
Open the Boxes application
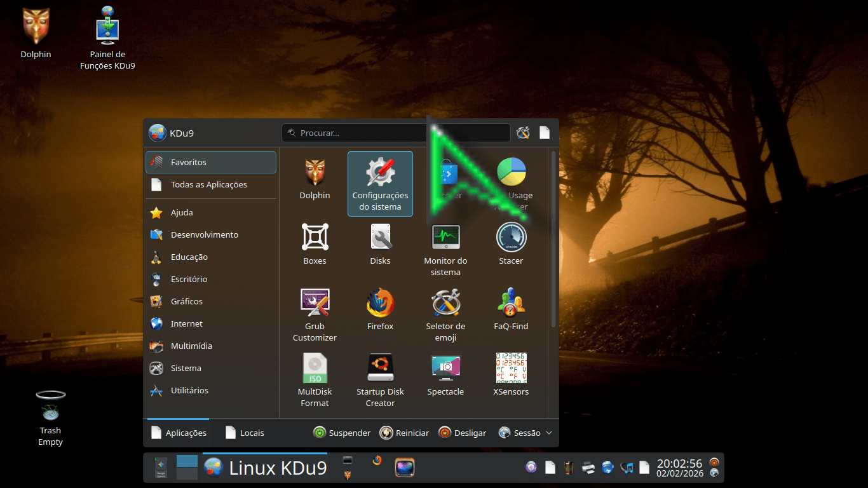(315, 245)
